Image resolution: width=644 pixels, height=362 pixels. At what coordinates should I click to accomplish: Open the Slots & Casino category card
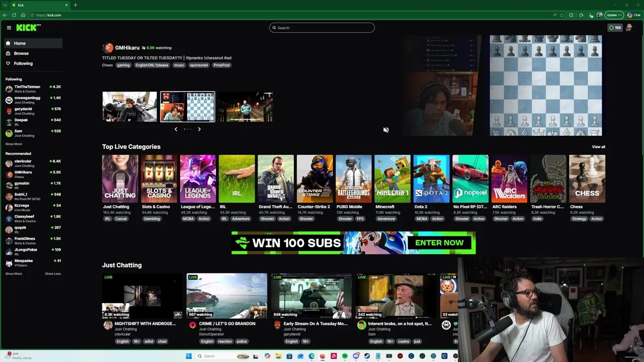[159, 178]
